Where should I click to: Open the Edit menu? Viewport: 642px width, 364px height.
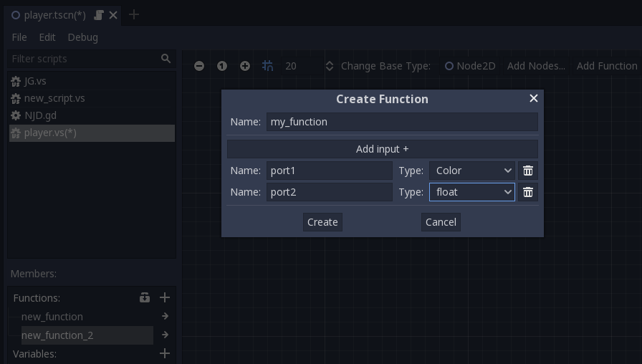click(47, 37)
